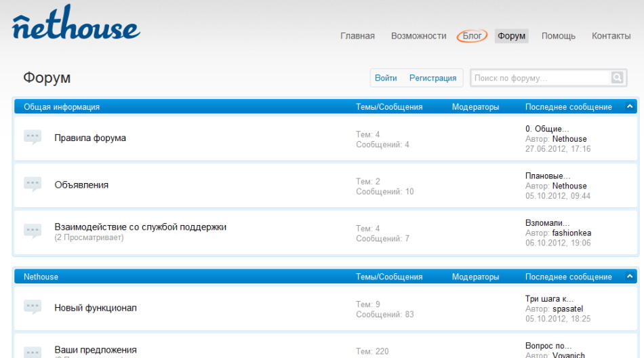Go to the Блог page
This screenshot has width=644, height=358.
point(472,36)
